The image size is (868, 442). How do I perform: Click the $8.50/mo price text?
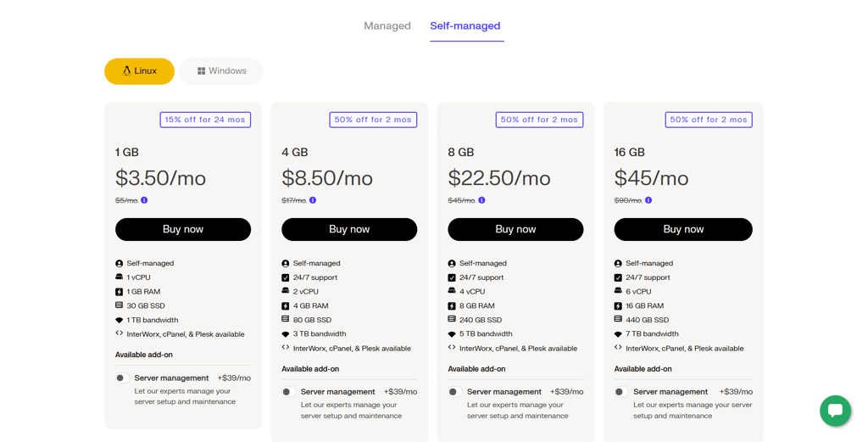(327, 178)
